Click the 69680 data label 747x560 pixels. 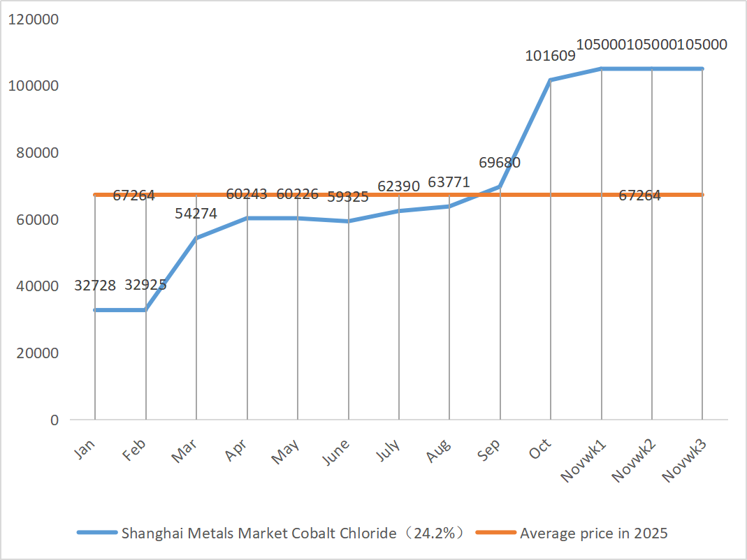tap(500, 163)
